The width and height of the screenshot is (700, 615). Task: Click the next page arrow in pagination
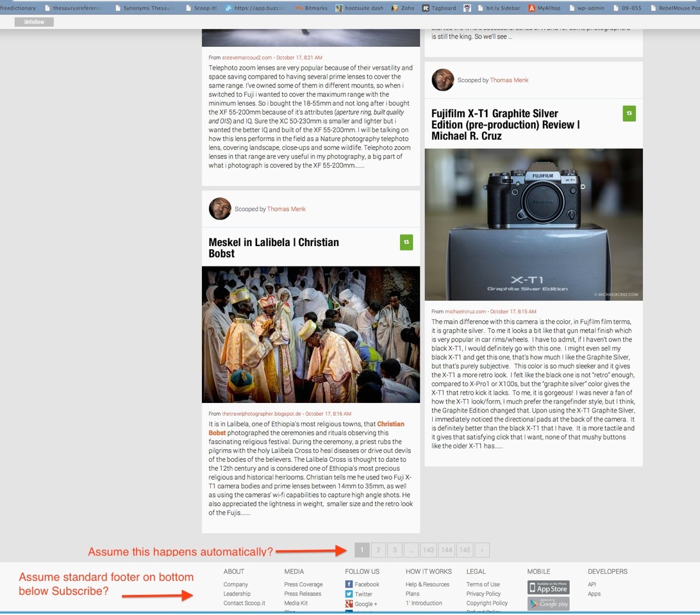point(482,550)
